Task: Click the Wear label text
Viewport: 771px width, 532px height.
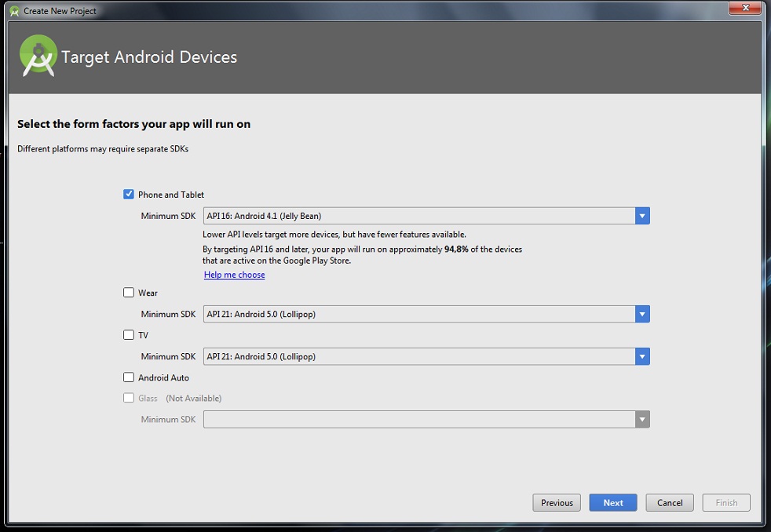Action: click(x=148, y=293)
